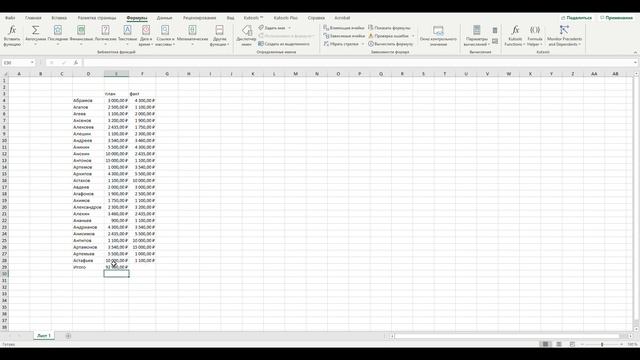Click the Абрамов cell
This screenshot has width=640, height=360.
tap(88, 100)
